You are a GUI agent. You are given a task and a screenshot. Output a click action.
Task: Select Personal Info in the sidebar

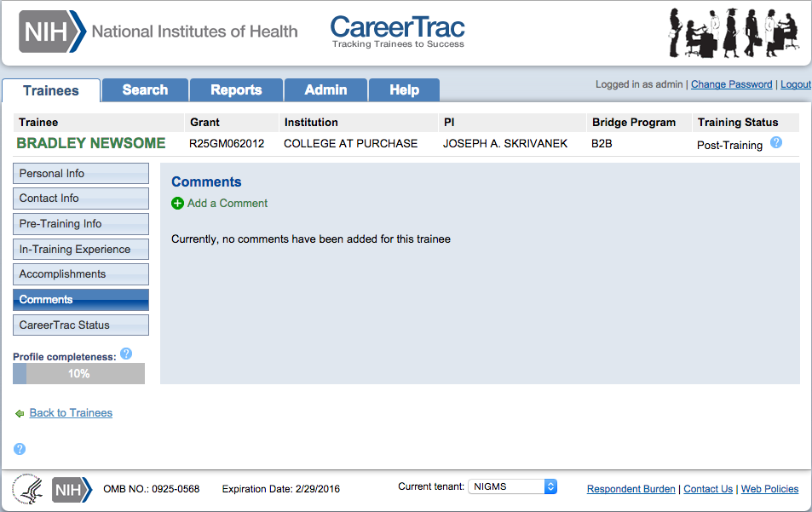click(x=81, y=174)
